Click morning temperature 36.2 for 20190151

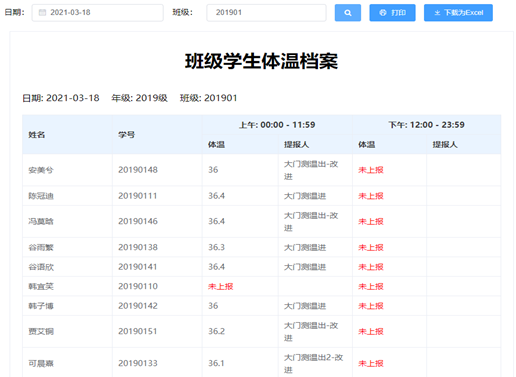[217, 331]
